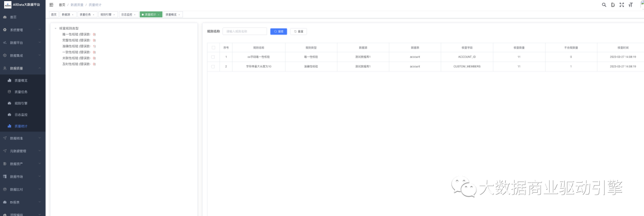644x216 pixels.
Task: Open the font size icon in top bar
Action: (630, 5)
